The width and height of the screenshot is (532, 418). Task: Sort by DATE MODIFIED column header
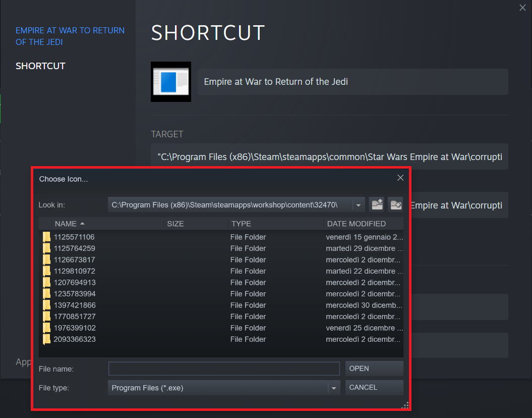(x=364, y=224)
